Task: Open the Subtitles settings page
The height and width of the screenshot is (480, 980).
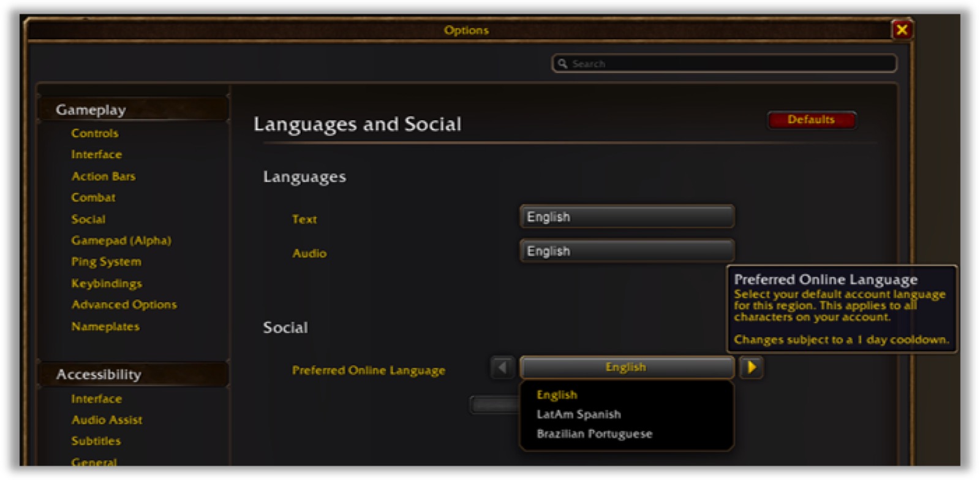Action: (96, 441)
